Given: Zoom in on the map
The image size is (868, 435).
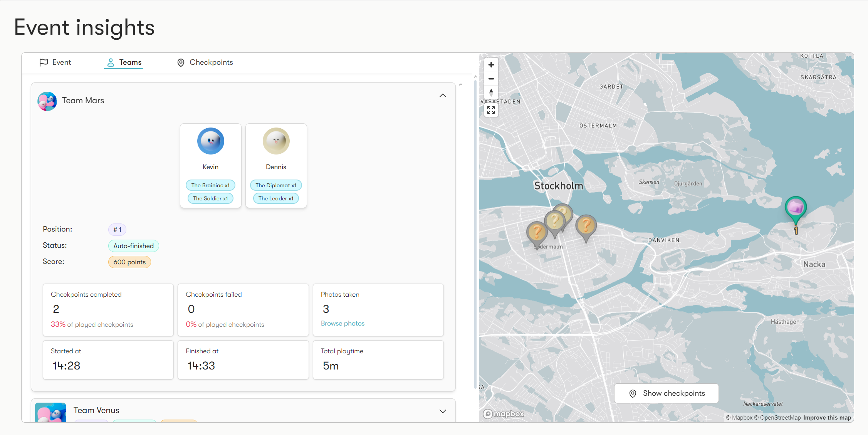Looking at the screenshot, I should pos(491,65).
